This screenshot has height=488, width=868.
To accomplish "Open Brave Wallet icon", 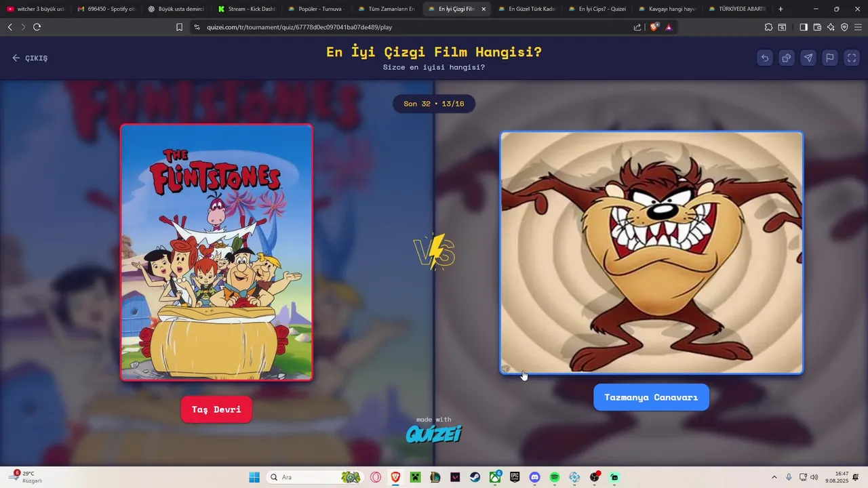I will [x=817, y=27].
